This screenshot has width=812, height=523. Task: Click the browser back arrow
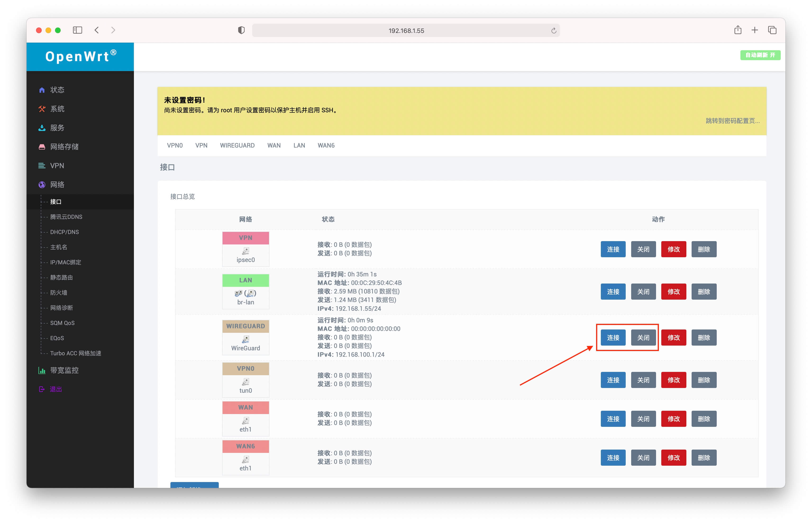97,30
